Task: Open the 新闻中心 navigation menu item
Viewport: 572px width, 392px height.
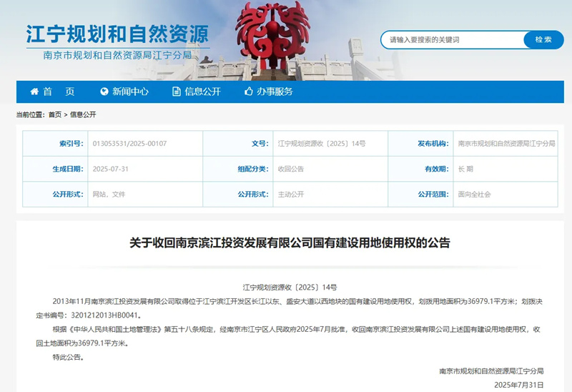Action: 131,92
